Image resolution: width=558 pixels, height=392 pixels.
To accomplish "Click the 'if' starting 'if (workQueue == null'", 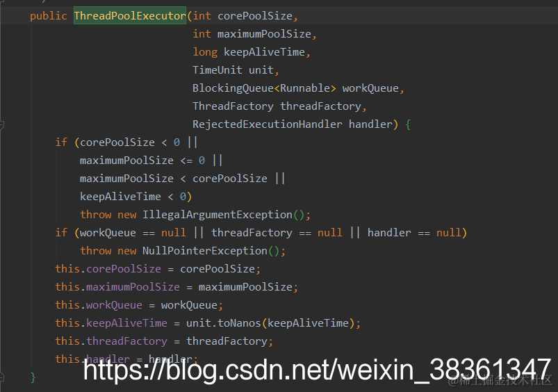I will [61, 233].
